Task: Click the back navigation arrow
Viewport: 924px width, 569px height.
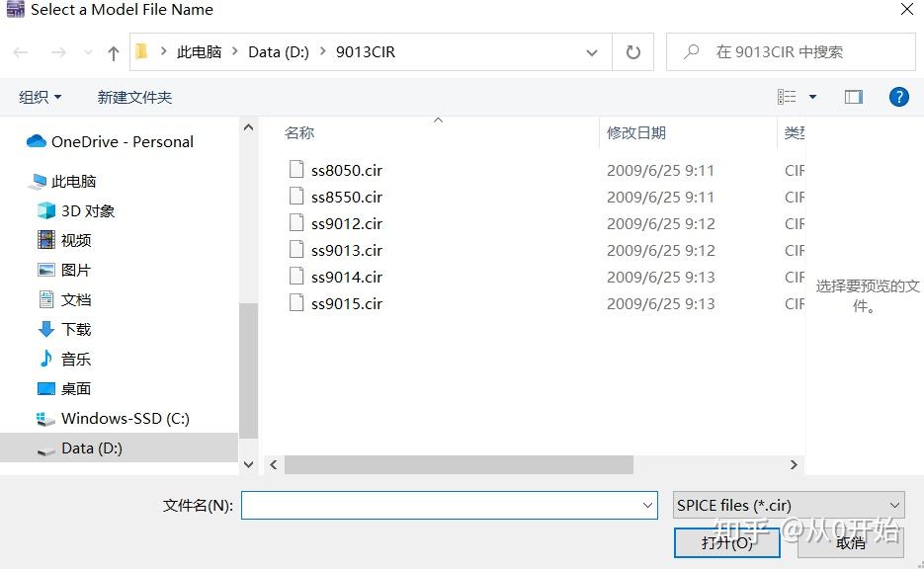Action: 20,53
